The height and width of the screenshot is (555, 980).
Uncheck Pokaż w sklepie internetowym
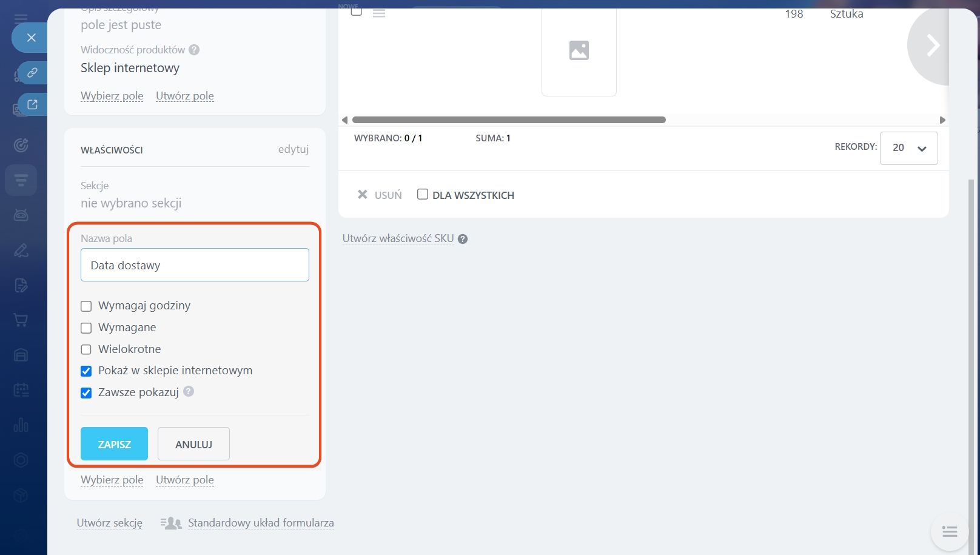coord(86,371)
